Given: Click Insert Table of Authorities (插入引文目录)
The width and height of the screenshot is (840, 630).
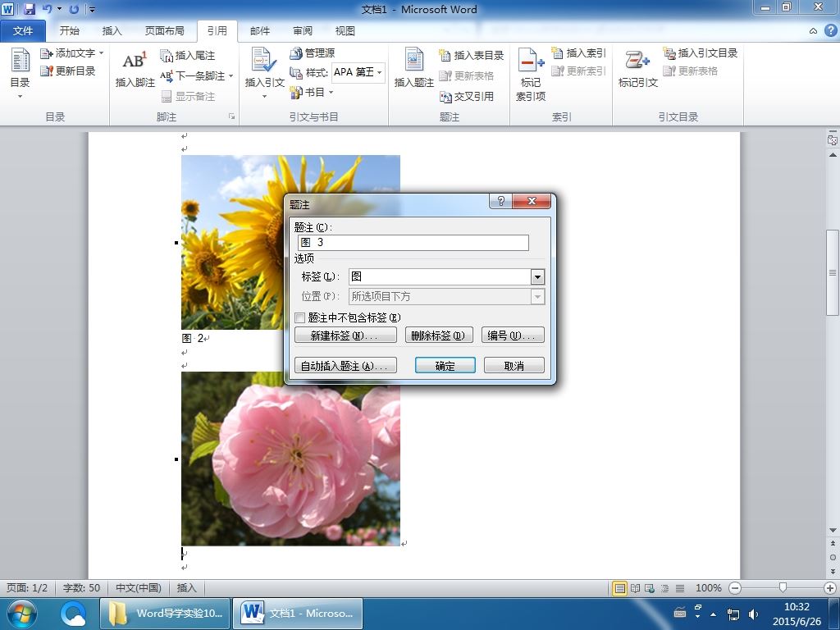Looking at the screenshot, I should point(701,53).
